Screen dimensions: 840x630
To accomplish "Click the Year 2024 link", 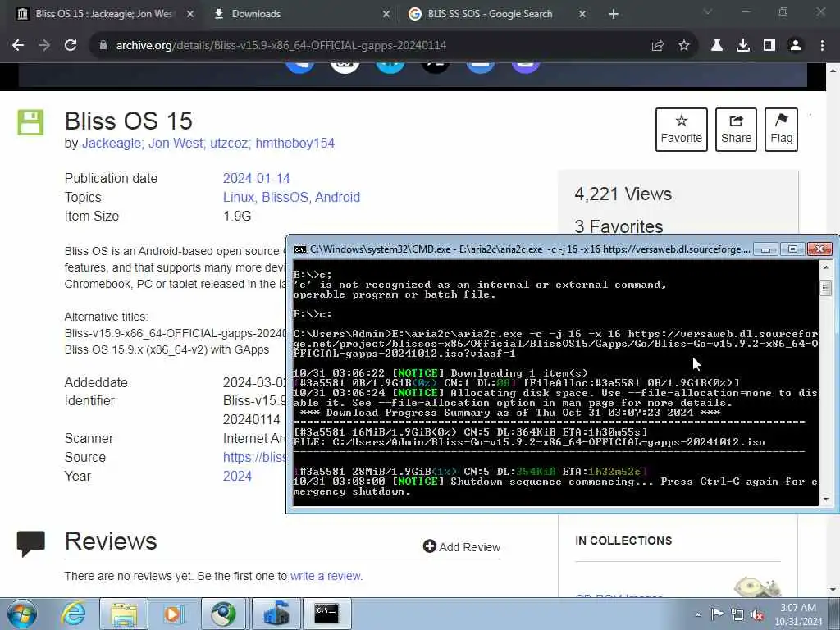I will point(237,477).
